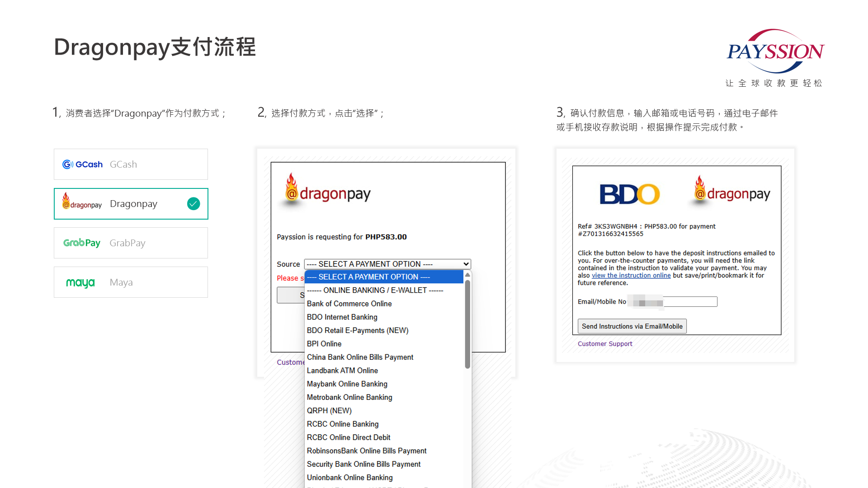Click Payssion is requesting for PHP583.00 text
868x488 pixels.
342,237
